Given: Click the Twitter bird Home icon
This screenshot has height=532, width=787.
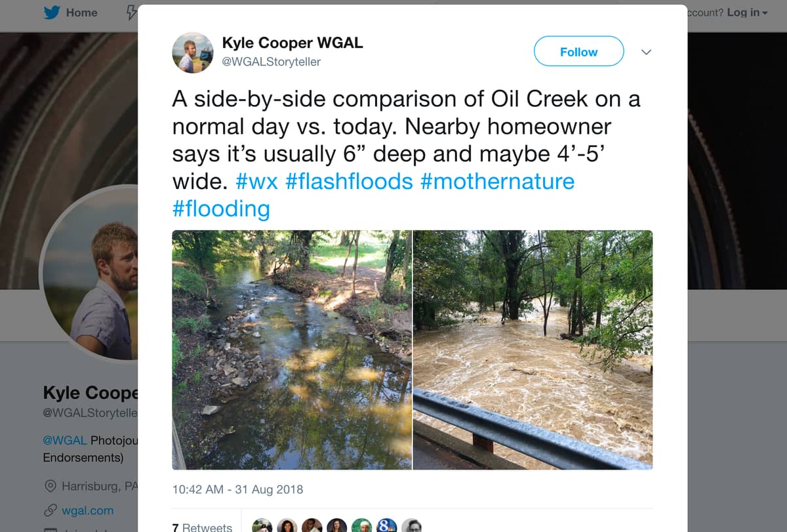Looking at the screenshot, I should pos(52,12).
